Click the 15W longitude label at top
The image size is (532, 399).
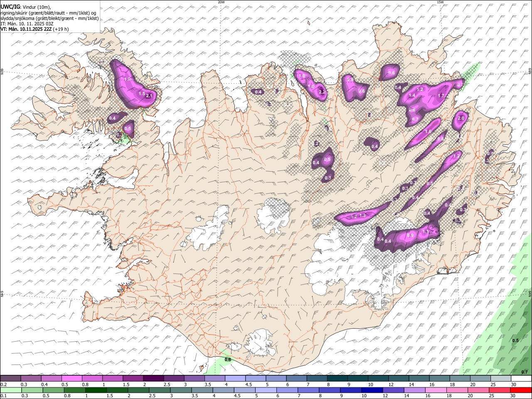tap(440, 2)
